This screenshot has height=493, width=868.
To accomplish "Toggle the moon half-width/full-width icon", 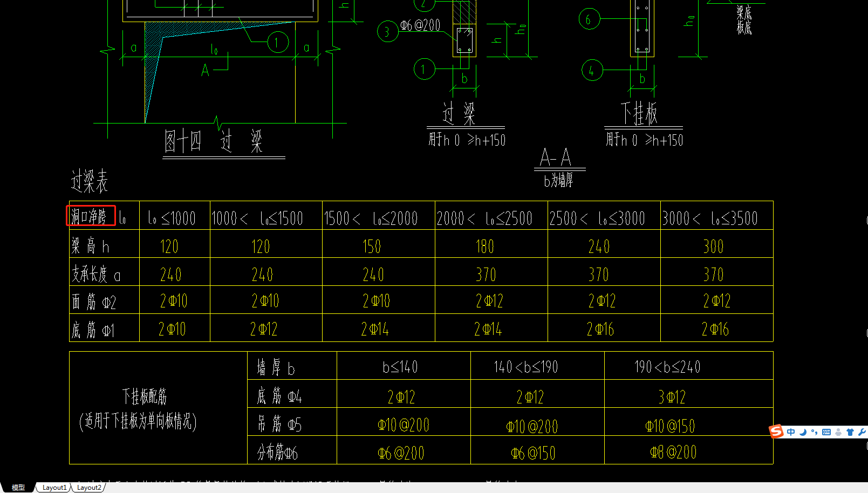I will [x=803, y=432].
